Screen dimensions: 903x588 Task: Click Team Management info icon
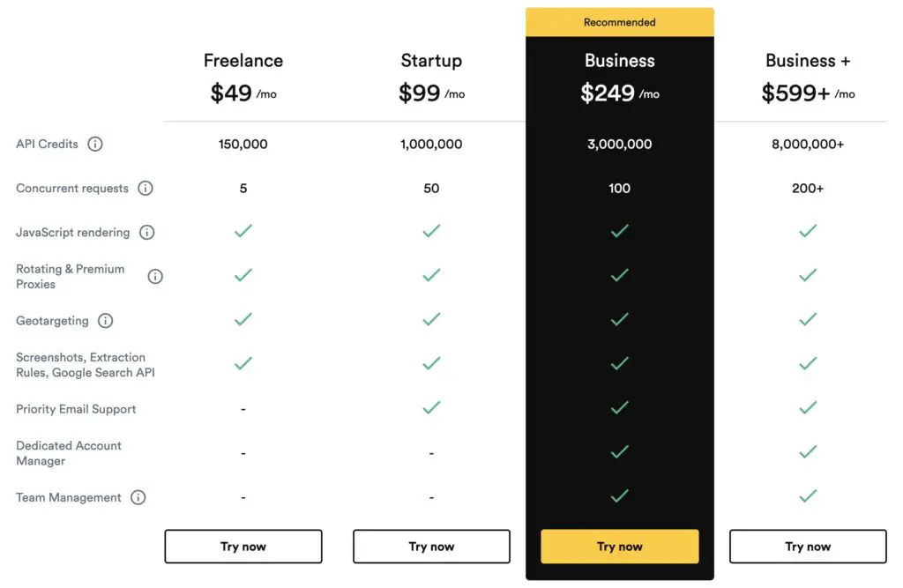coord(138,497)
